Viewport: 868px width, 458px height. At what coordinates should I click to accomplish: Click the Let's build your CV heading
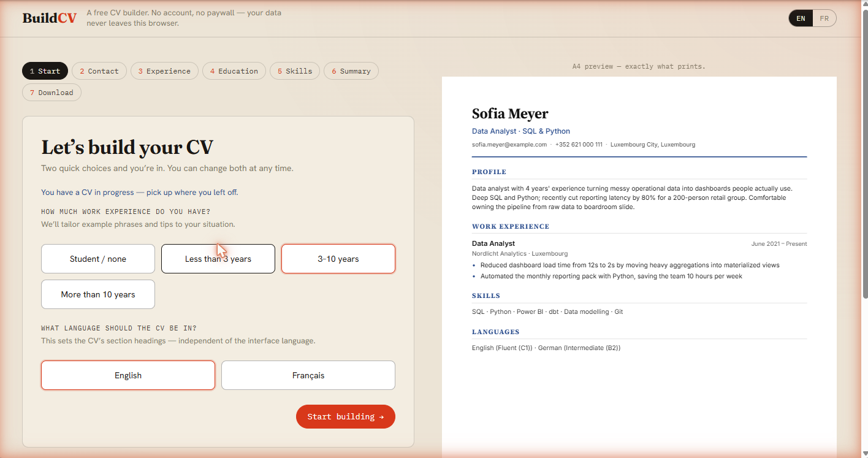point(128,148)
